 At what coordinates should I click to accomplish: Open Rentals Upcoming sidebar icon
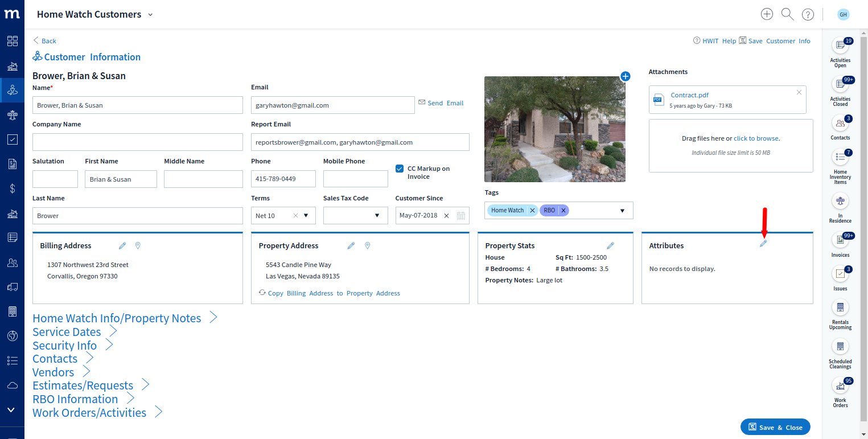(x=840, y=307)
